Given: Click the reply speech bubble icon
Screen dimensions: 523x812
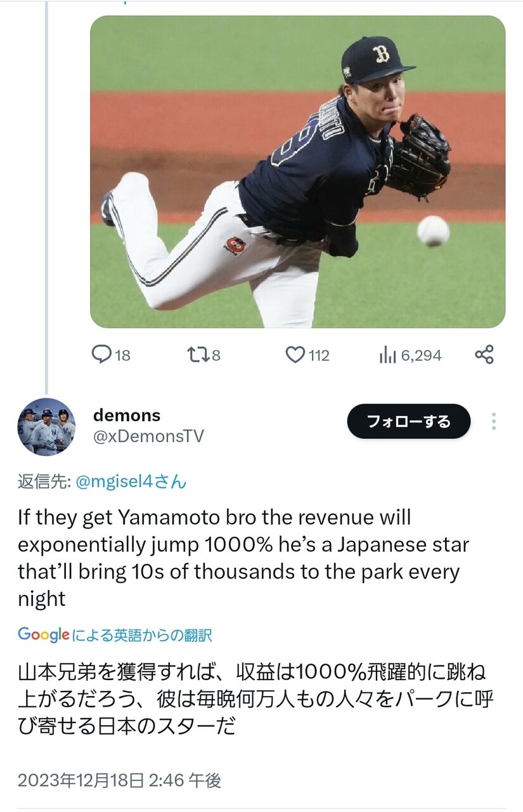Looking at the screenshot, I should click(x=101, y=355).
